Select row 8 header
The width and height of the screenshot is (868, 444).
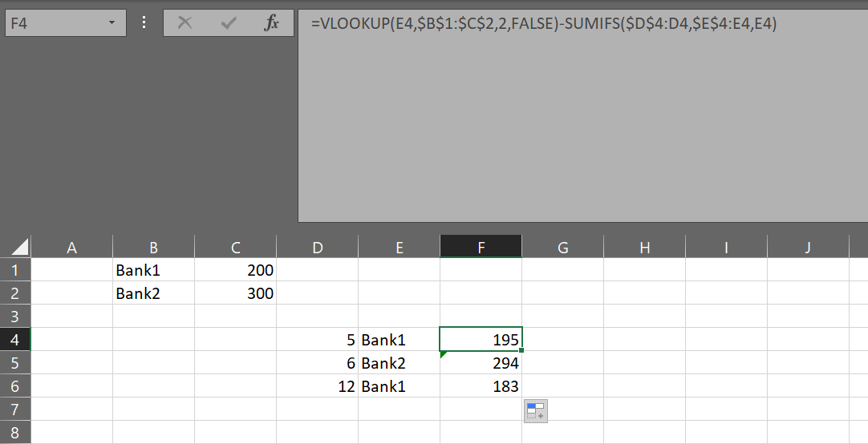15,433
